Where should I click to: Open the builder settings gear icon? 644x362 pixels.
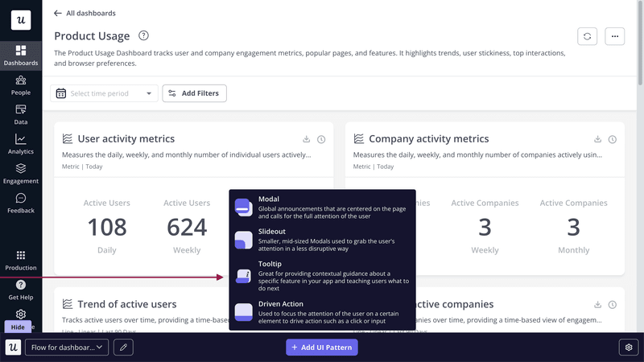(628, 348)
